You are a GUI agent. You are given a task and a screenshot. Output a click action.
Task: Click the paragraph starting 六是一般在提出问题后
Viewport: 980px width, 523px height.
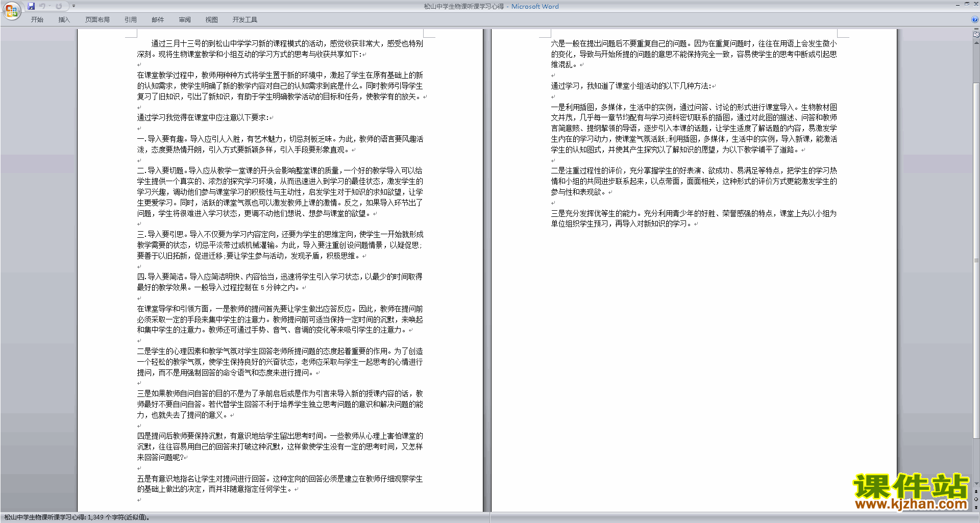[694, 54]
